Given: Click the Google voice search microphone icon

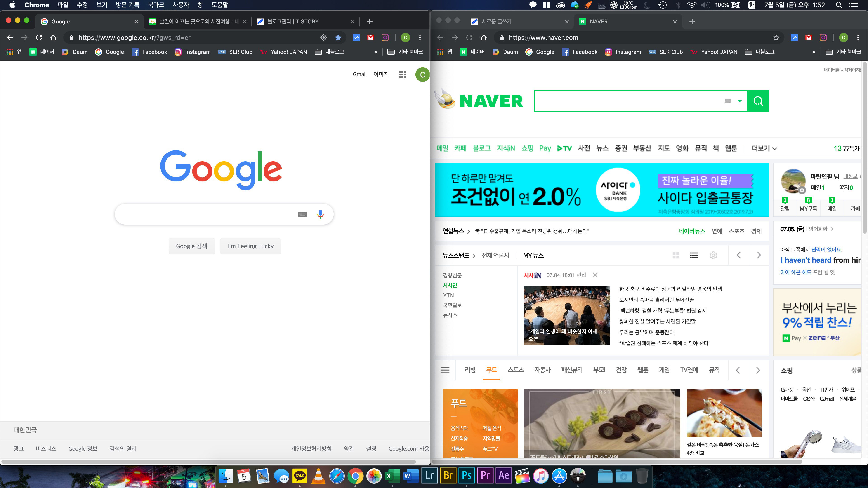Looking at the screenshot, I should (320, 214).
